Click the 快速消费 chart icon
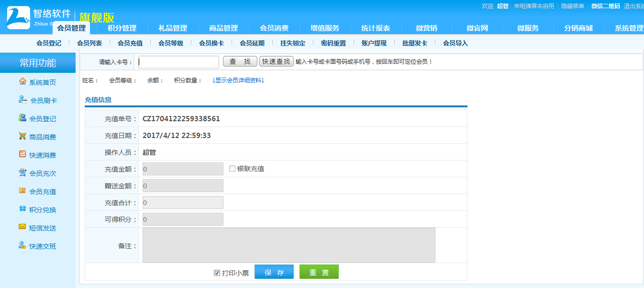The width and height of the screenshot is (644, 288). (x=22, y=154)
